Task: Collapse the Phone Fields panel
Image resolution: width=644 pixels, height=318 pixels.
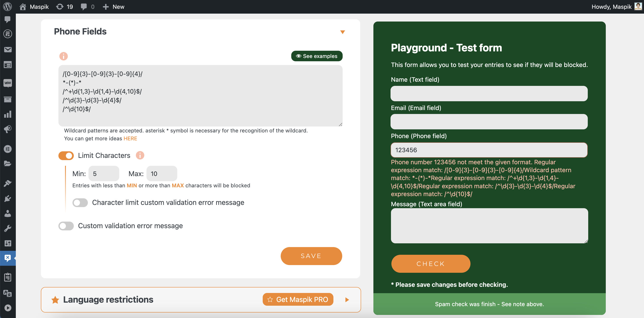Action: tap(342, 31)
